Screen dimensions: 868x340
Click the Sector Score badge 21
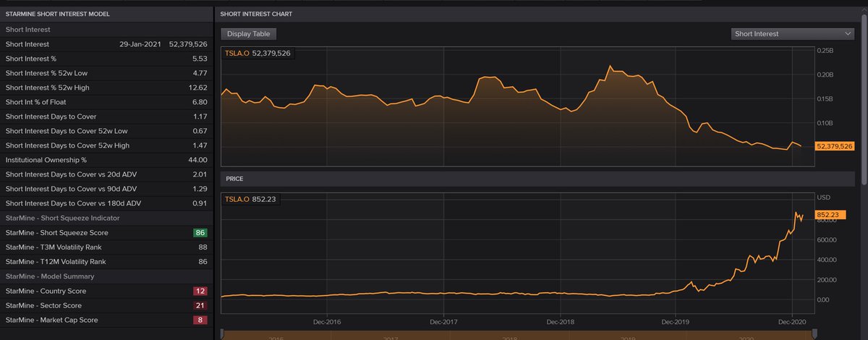click(x=200, y=305)
